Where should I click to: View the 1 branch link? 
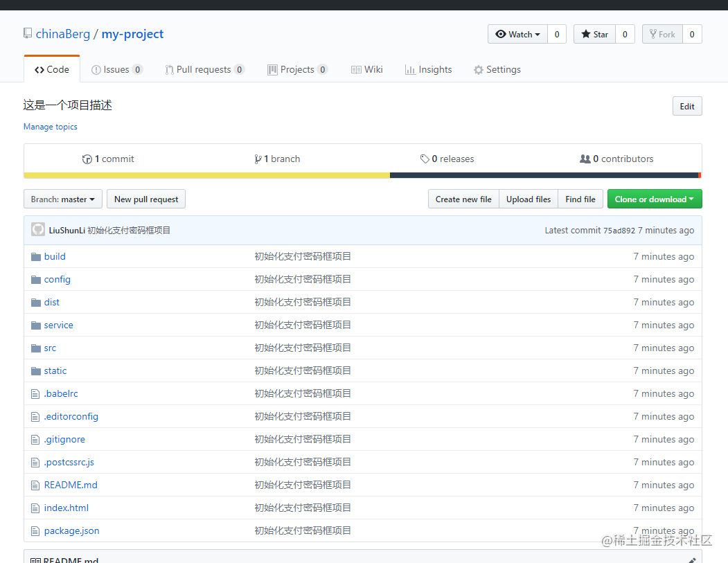click(x=277, y=159)
